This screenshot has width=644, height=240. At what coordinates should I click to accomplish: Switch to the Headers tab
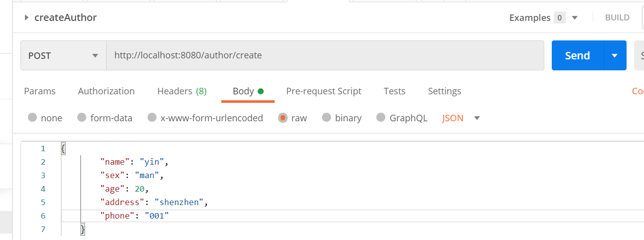tap(181, 91)
